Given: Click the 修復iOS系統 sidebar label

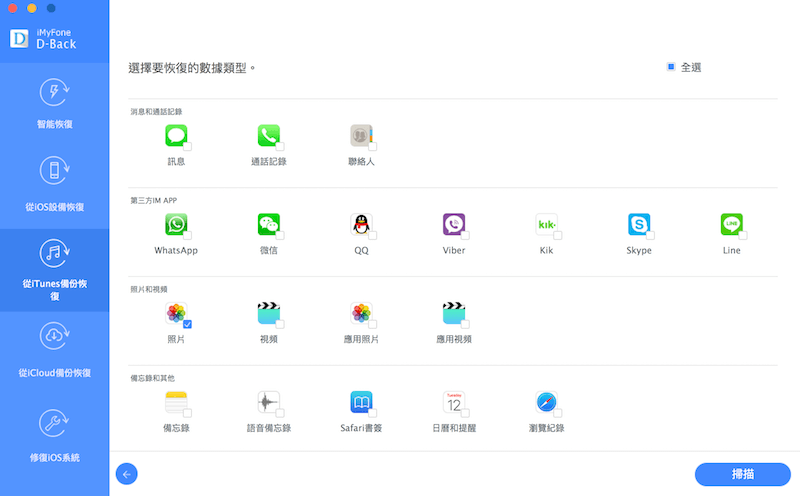Looking at the screenshot, I should pos(55,457).
